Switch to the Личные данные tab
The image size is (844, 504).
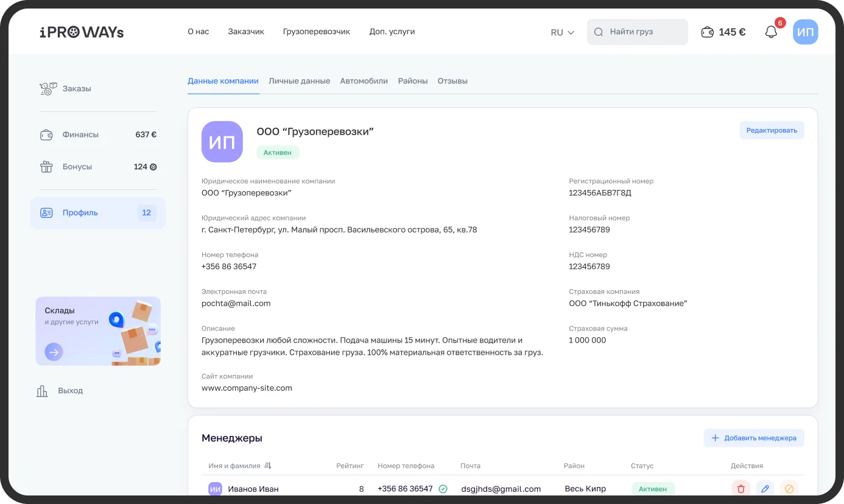tap(299, 81)
